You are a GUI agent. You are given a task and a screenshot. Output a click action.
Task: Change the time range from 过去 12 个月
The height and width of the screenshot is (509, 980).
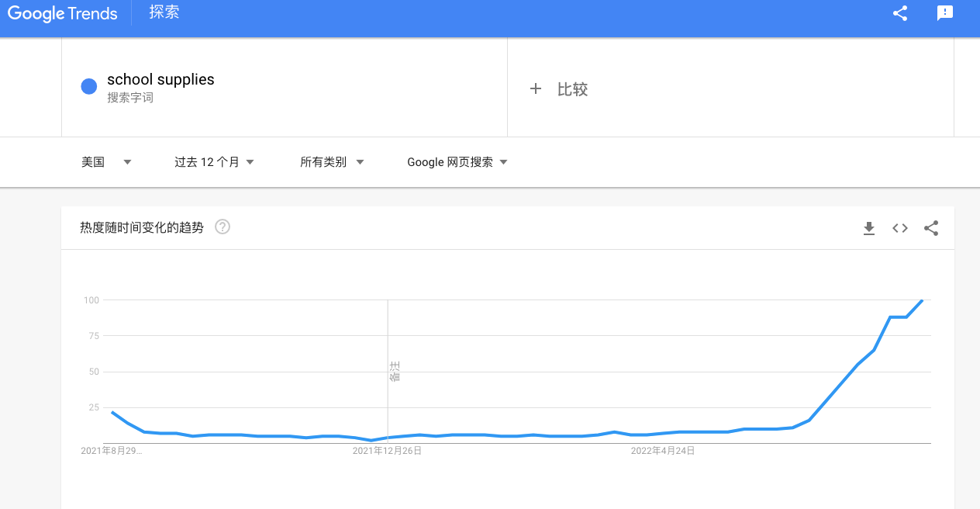click(x=214, y=161)
